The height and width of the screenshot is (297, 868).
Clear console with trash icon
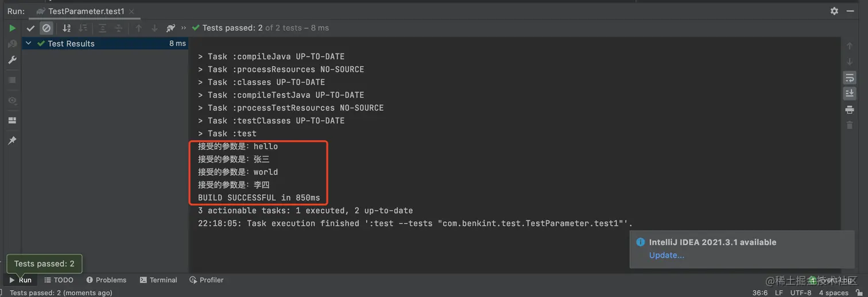click(850, 125)
